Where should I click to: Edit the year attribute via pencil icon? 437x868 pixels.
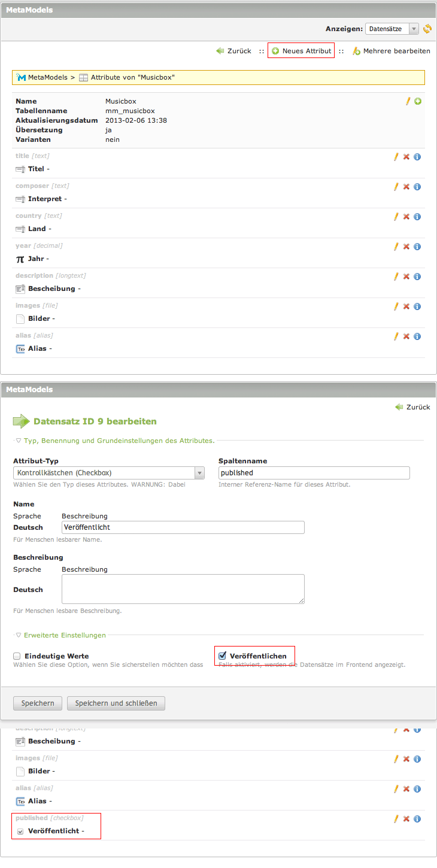pyautogui.click(x=396, y=247)
